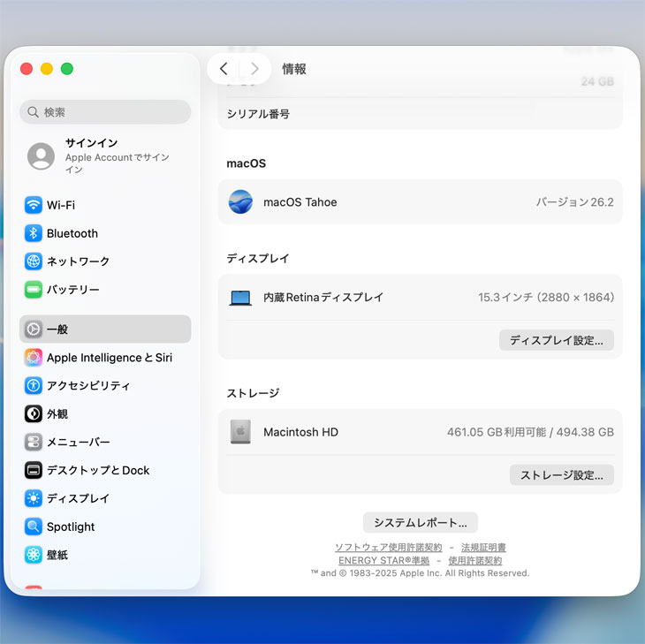The height and width of the screenshot is (644, 645).
Task: Click the ディスプレイ設定... button
Action: 556,340
